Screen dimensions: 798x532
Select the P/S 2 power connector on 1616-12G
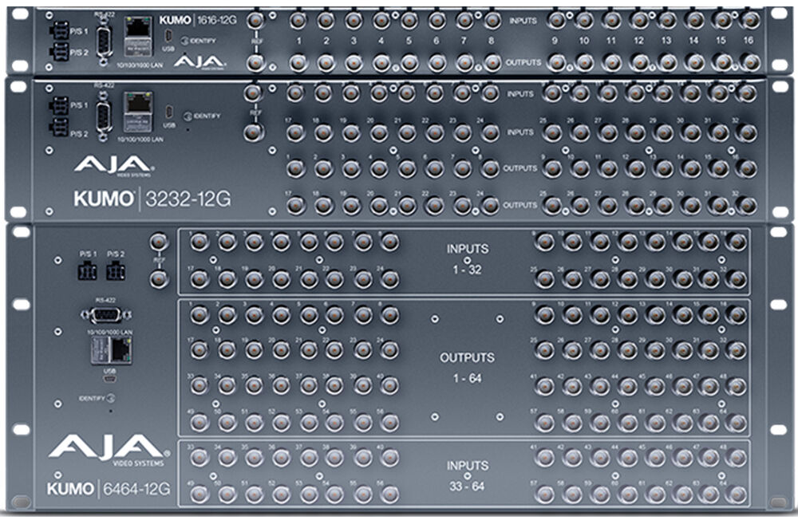60,52
